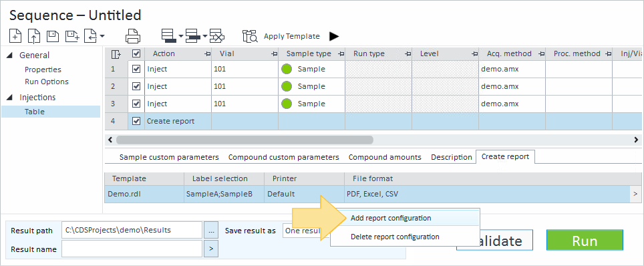This screenshot has height=266, width=644.
Task: Collapse the Injections tree section
Action: [10, 98]
